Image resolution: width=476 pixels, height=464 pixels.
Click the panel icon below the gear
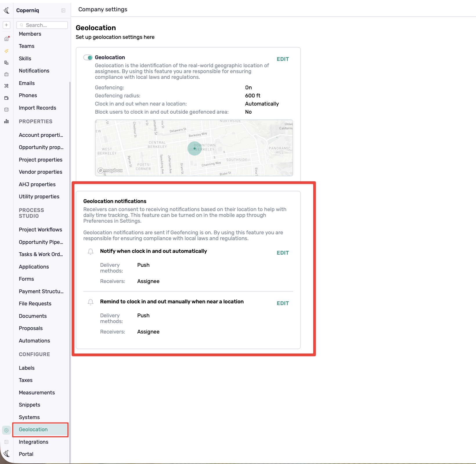click(x=6, y=442)
